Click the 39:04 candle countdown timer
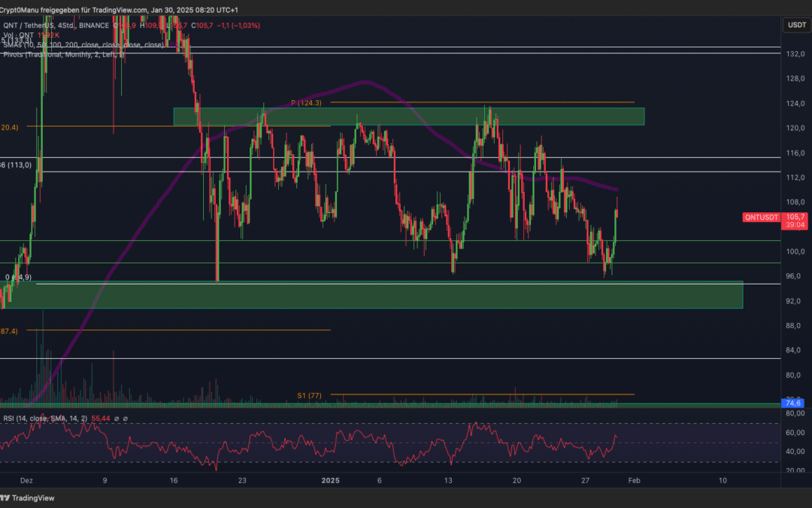The image size is (812, 508). [795, 225]
